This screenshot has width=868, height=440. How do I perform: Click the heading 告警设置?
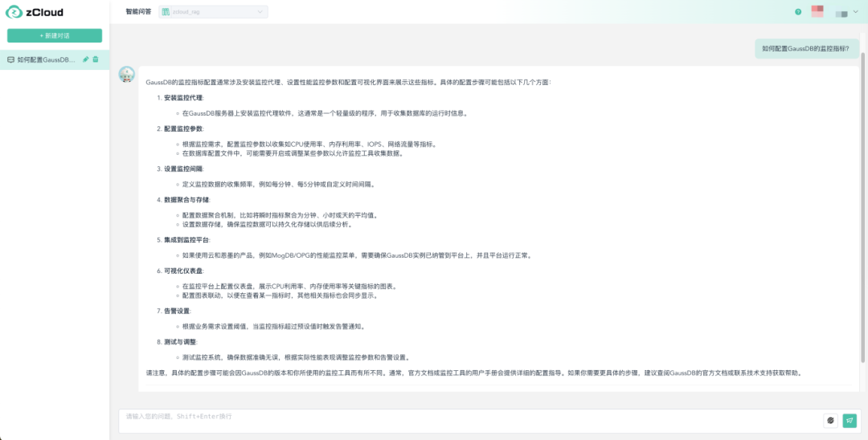pos(177,311)
